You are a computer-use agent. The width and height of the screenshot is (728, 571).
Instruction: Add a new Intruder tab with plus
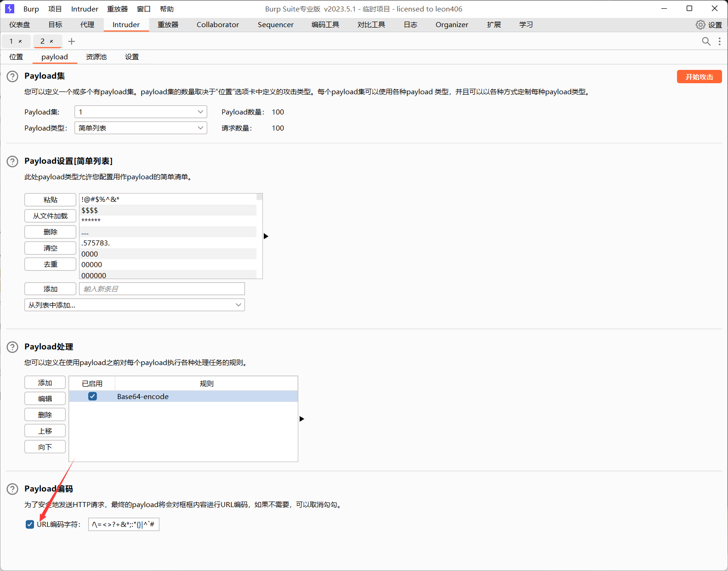click(x=72, y=41)
